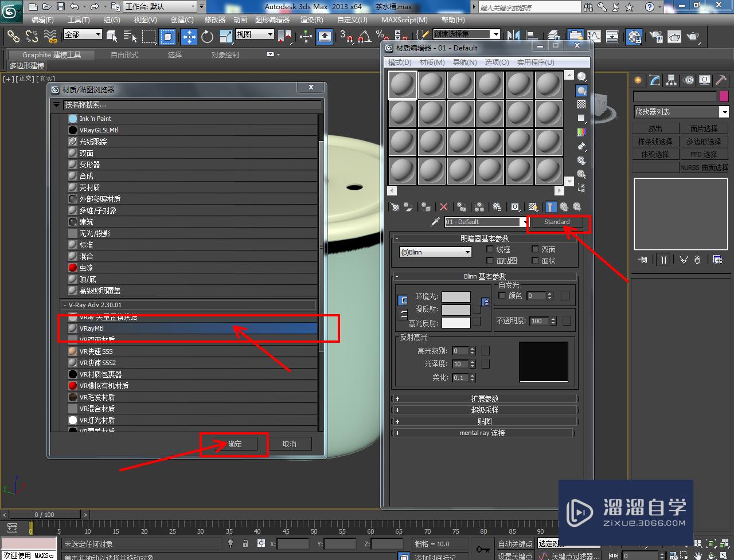Click 确定 in material browser

(x=235, y=444)
